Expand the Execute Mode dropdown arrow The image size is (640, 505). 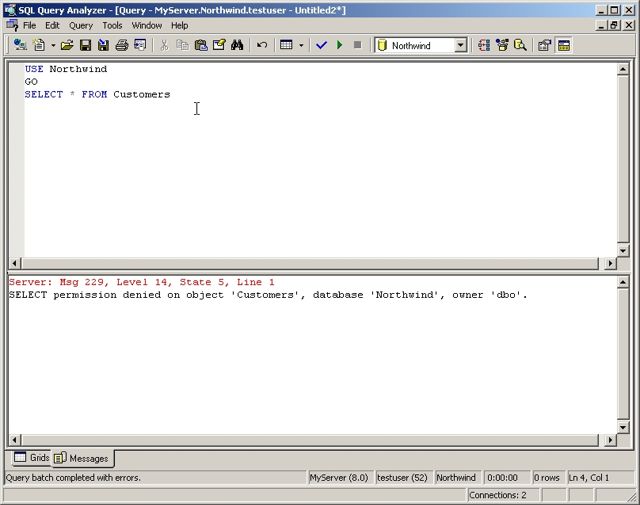point(301,45)
